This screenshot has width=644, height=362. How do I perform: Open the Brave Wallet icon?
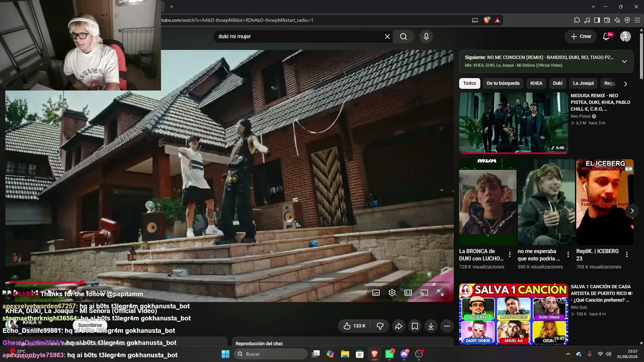click(x=607, y=20)
